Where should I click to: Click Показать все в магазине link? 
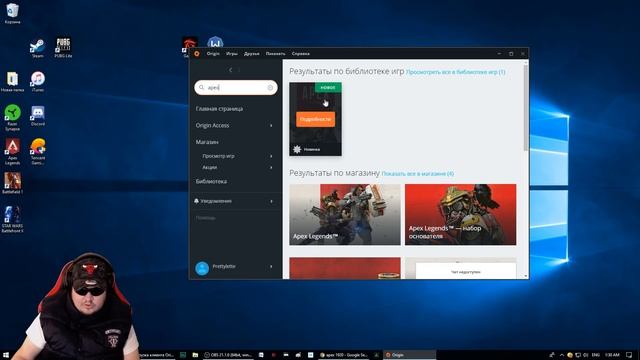[418, 173]
